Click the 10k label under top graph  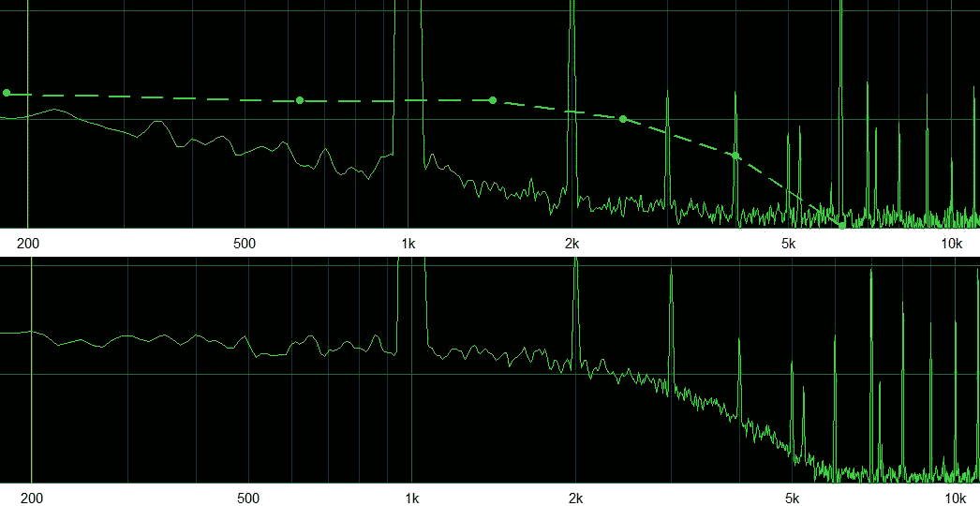pos(952,244)
